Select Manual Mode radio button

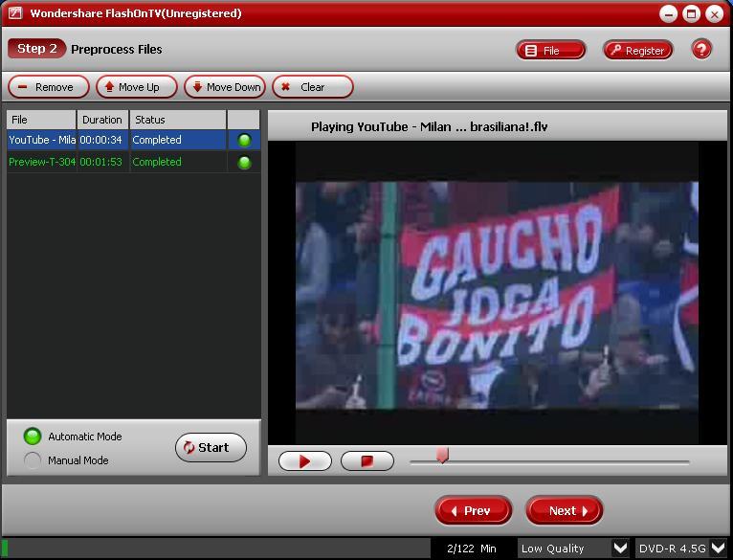pos(33,460)
